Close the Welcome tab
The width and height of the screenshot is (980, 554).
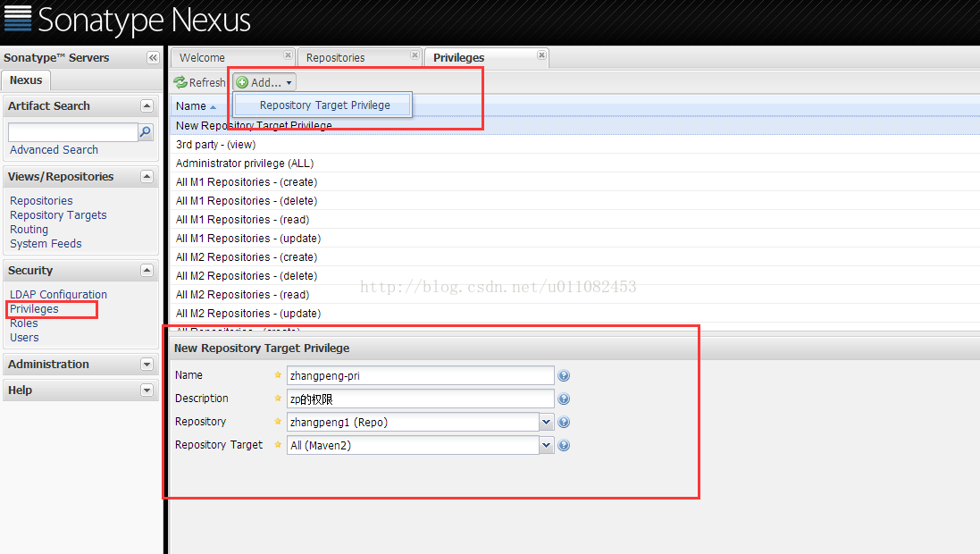pyautogui.click(x=288, y=55)
